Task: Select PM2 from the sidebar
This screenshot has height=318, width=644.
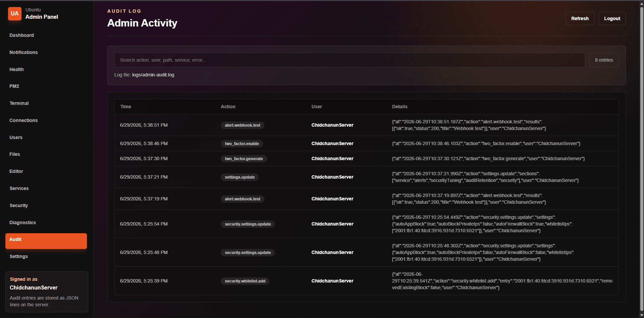Action: (x=14, y=86)
